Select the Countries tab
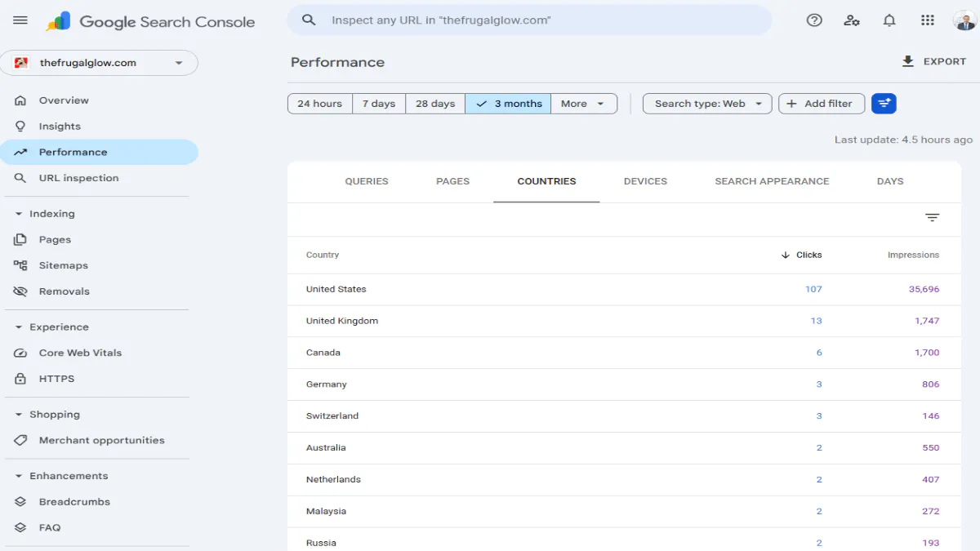The image size is (980, 551). 546,181
